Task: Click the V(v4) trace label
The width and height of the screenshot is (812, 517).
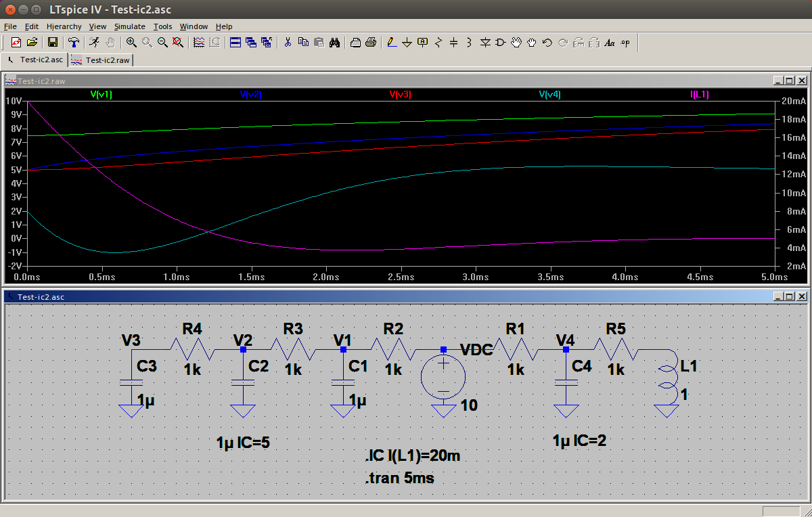Action: coord(549,95)
